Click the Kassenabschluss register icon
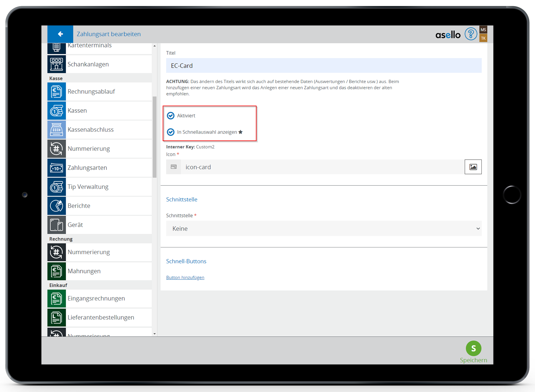Image resolution: width=535 pixels, height=392 pixels. pyautogui.click(x=56, y=130)
